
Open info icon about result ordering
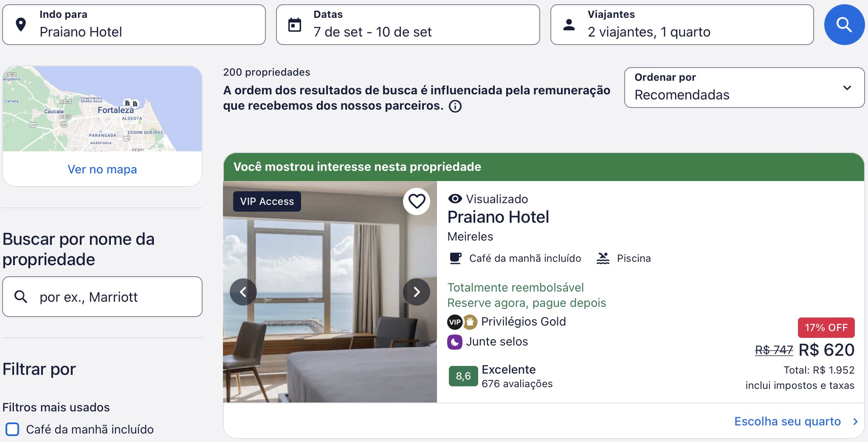pyautogui.click(x=455, y=106)
